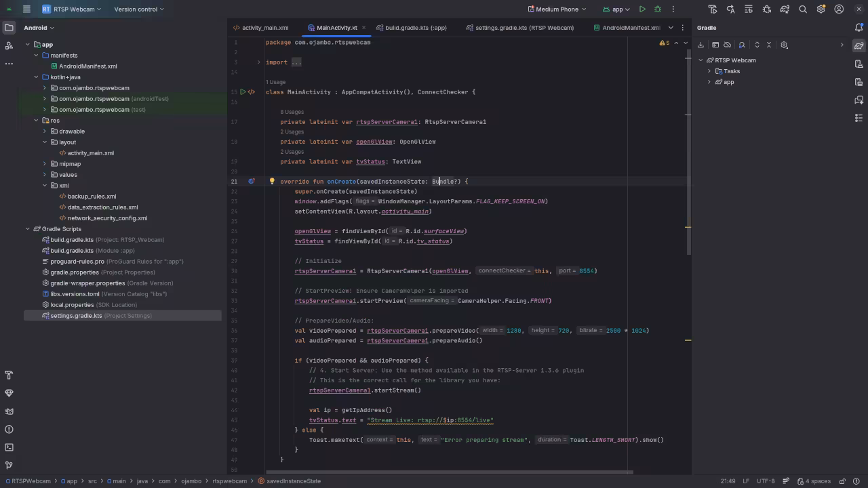Click the Version control button
The width and height of the screenshot is (868, 488).
[x=139, y=9]
